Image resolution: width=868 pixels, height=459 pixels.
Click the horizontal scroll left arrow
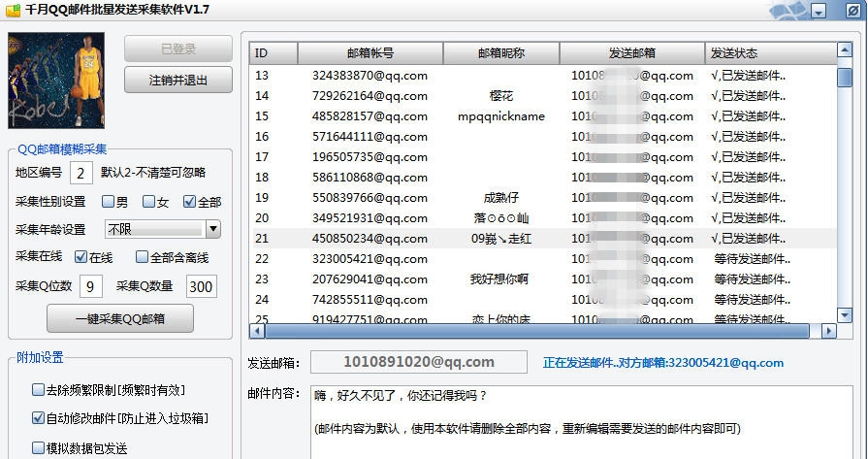click(257, 331)
